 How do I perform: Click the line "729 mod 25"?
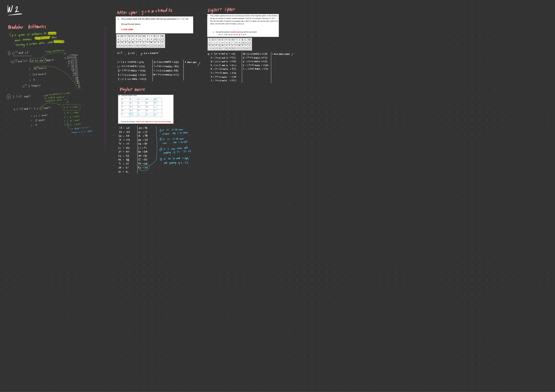[38, 74]
